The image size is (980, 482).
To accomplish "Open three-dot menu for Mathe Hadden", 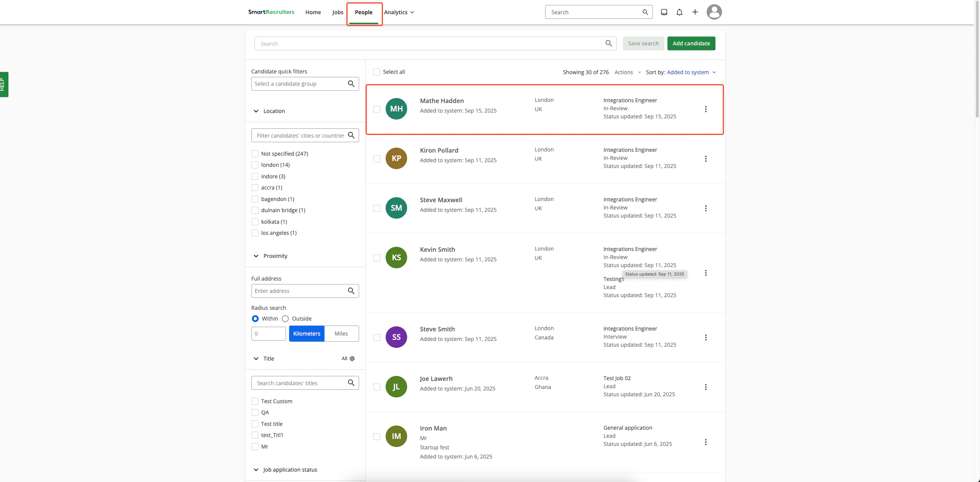I will point(705,109).
